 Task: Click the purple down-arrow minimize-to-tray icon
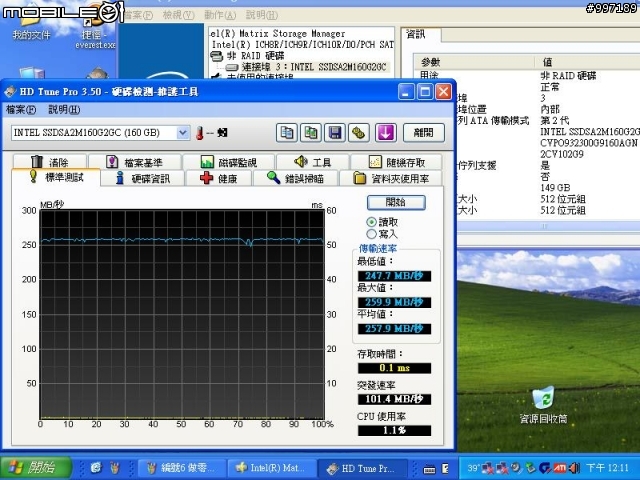386,133
